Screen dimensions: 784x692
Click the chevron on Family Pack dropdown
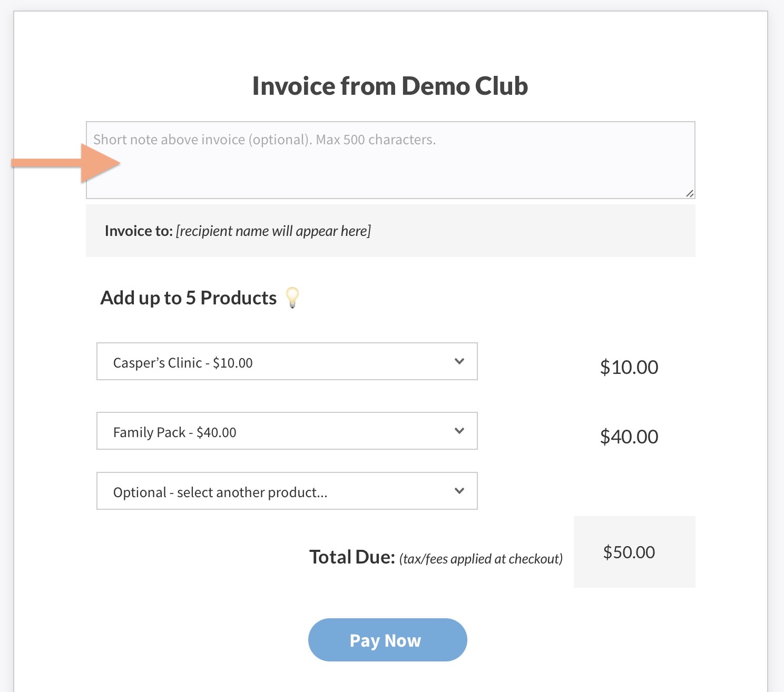click(459, 431)
